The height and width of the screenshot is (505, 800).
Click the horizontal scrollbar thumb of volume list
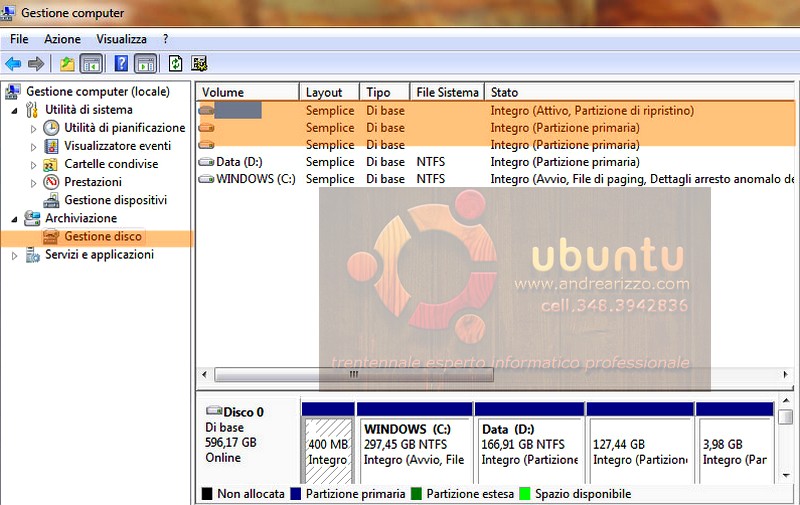pyautogui.click(x=354, y=375)
